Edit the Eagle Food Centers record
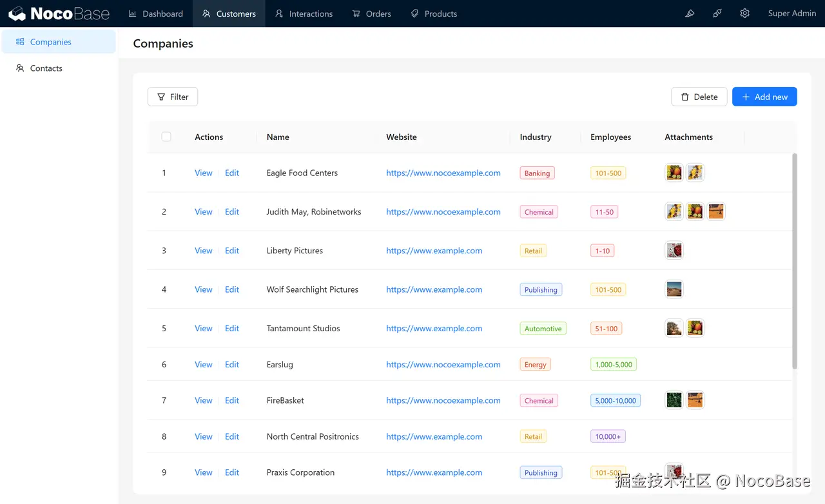Viewport: 825px width, 504px height. (x=232, y=173)
